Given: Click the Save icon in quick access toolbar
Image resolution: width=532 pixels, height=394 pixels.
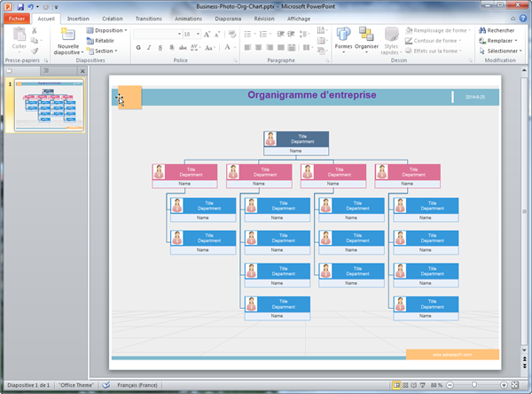Looking at the screenshot, I should pos(19,5).
